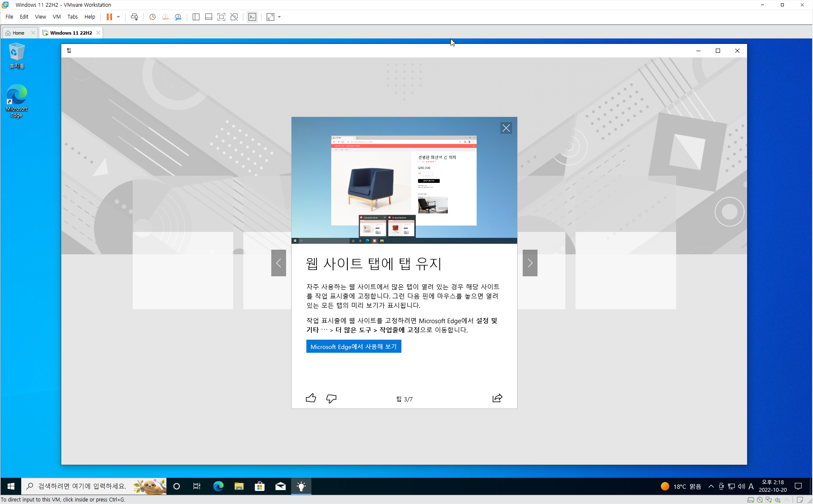Open Cortana circle icon in taskbar
The height and width of the screenshot is (504, 813).
177,486
